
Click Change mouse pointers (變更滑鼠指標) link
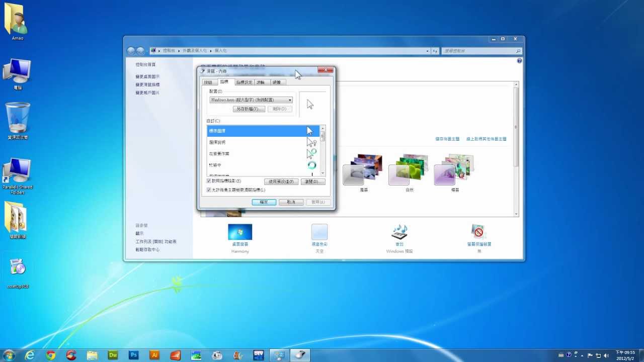coord(147,84)
